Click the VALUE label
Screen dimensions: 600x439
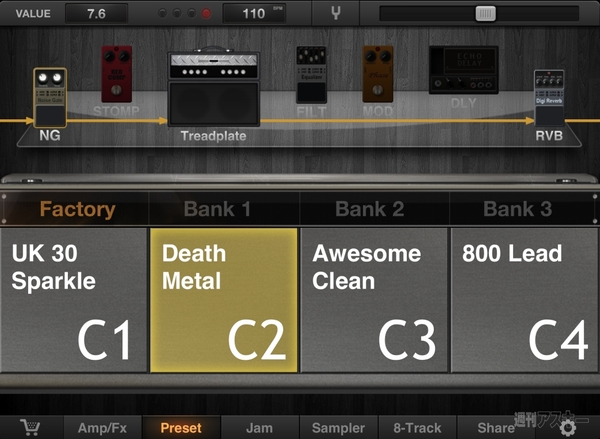coord(33,14)
